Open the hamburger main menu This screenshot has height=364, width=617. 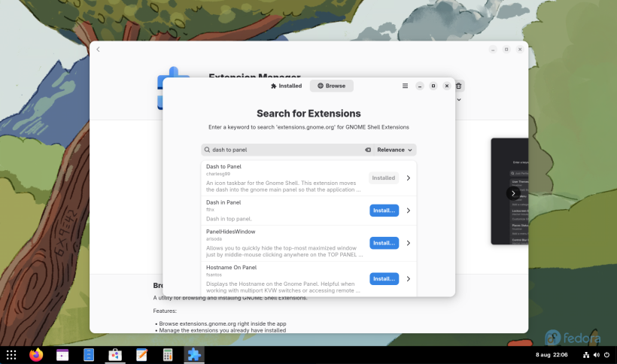click(x=405, y=86)
